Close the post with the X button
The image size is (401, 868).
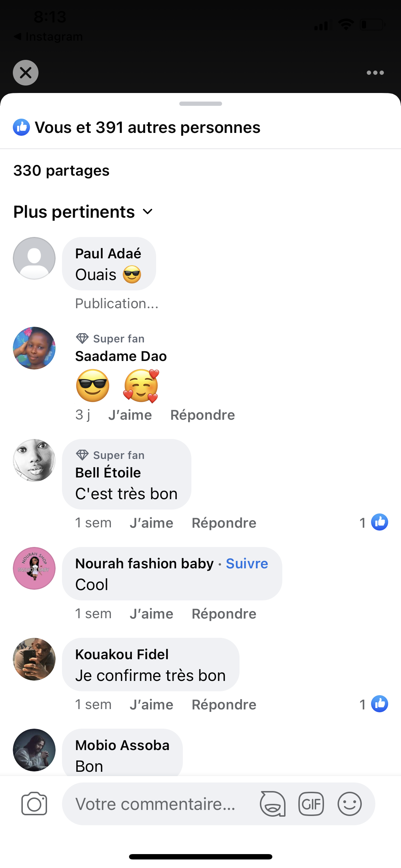pyautogui.click(x=26, y=73)
